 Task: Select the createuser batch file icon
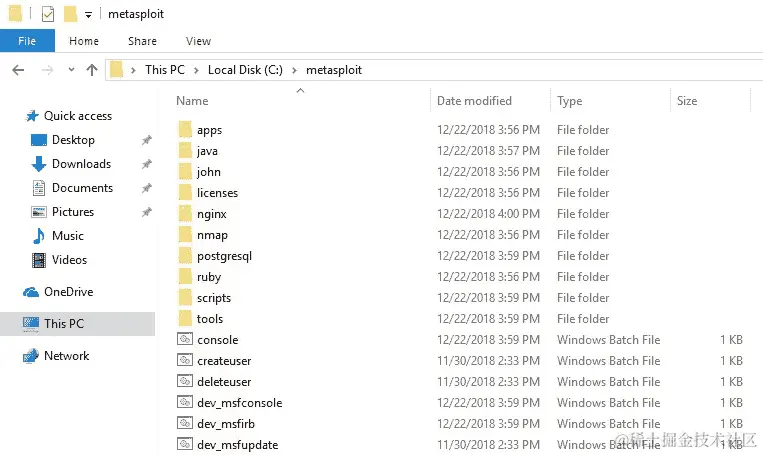185,360
